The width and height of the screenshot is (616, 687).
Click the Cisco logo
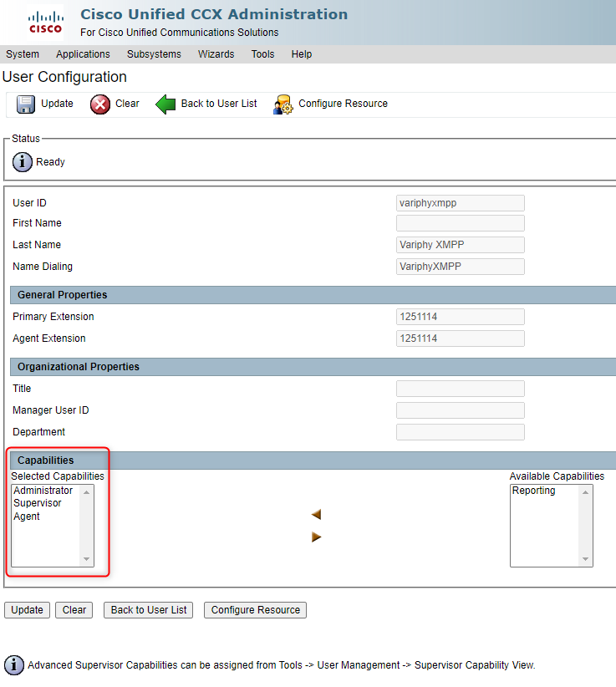pyautogui.click(x=46, y=23)
